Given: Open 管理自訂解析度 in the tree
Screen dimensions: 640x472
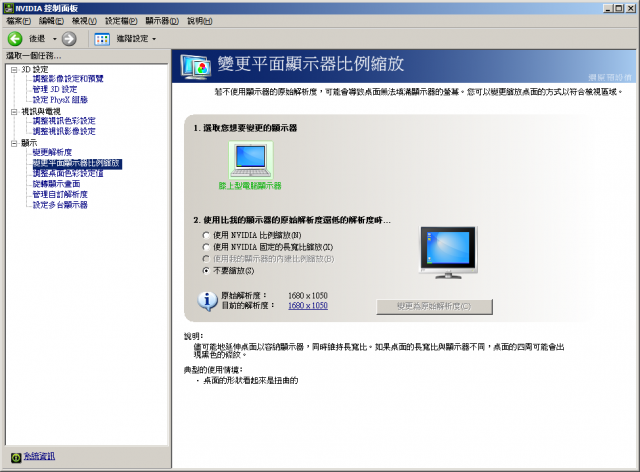Looking at the screenshot, I should (x=60, y=194).
